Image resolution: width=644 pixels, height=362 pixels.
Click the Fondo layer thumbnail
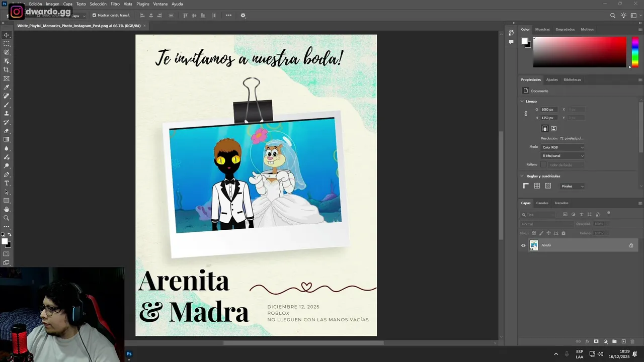click(534, 245)
